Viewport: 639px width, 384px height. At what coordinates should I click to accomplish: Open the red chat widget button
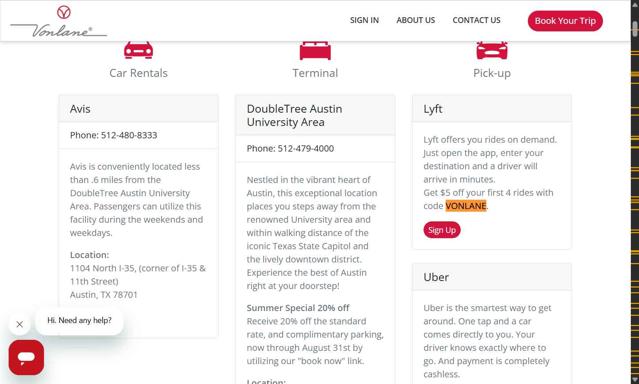(x=26, y=358)
